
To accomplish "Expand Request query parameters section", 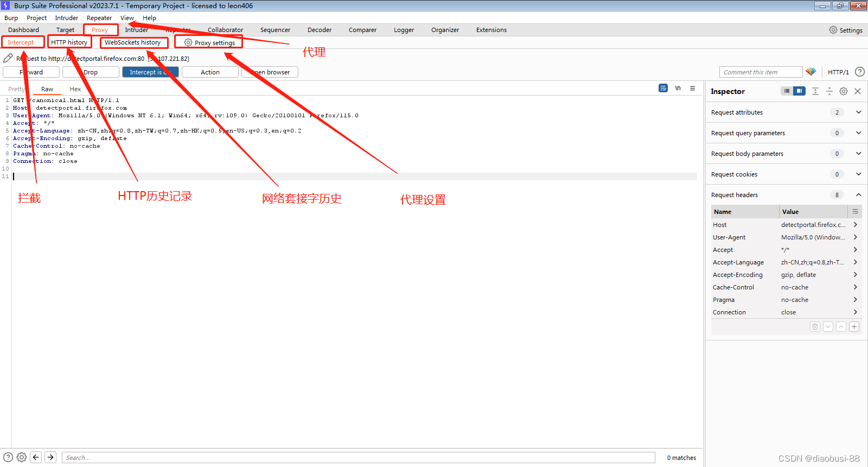I will 858,133.
